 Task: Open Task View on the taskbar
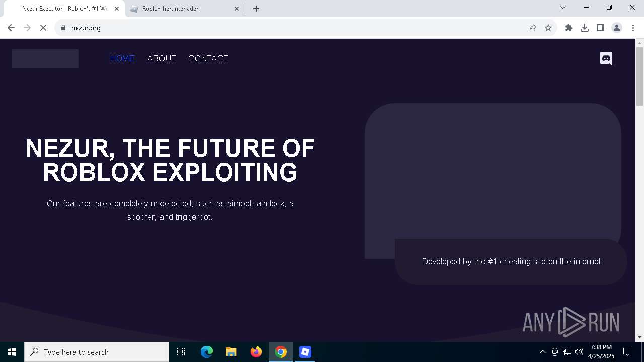click(x=181, y=352)
